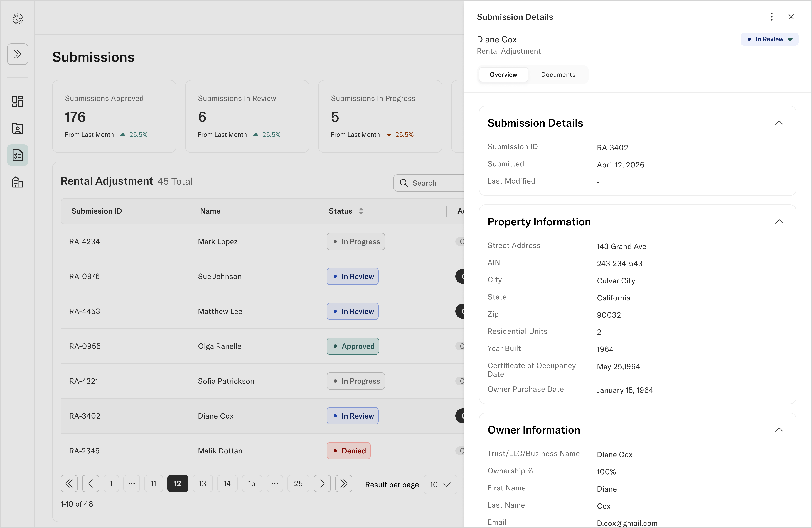The image size is (812, 528).
Task: Collapse the Submission Details section
Action: click(779, 123)
